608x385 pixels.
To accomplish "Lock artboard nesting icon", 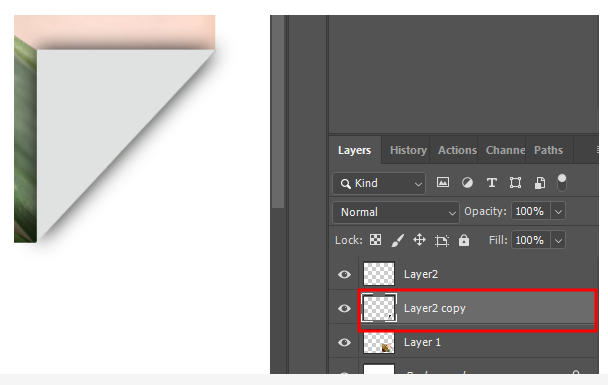I will pos(442,241).
